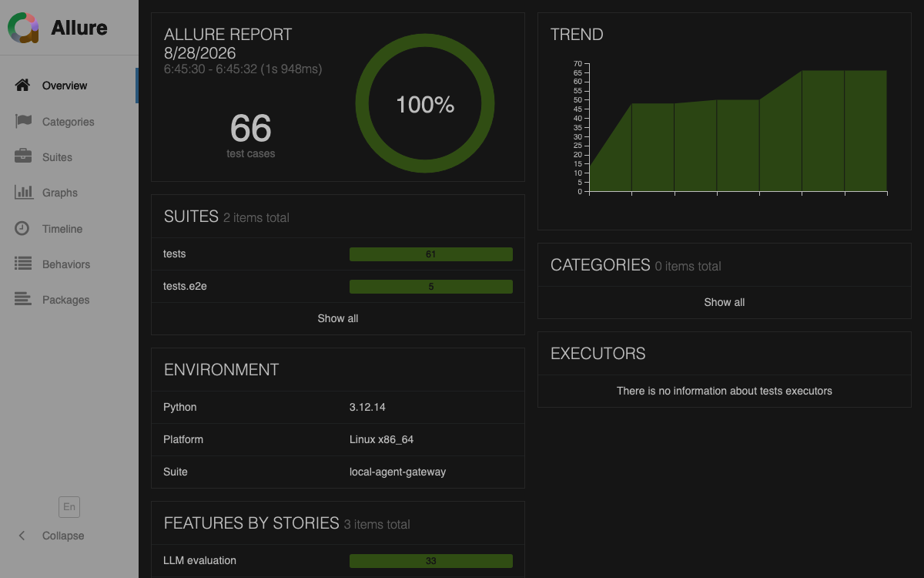Click the 100% donut chart

tap(425, 104)
